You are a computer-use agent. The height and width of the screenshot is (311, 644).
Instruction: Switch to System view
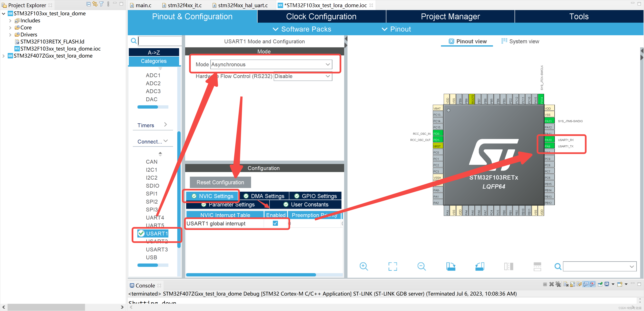click(520, 41)
